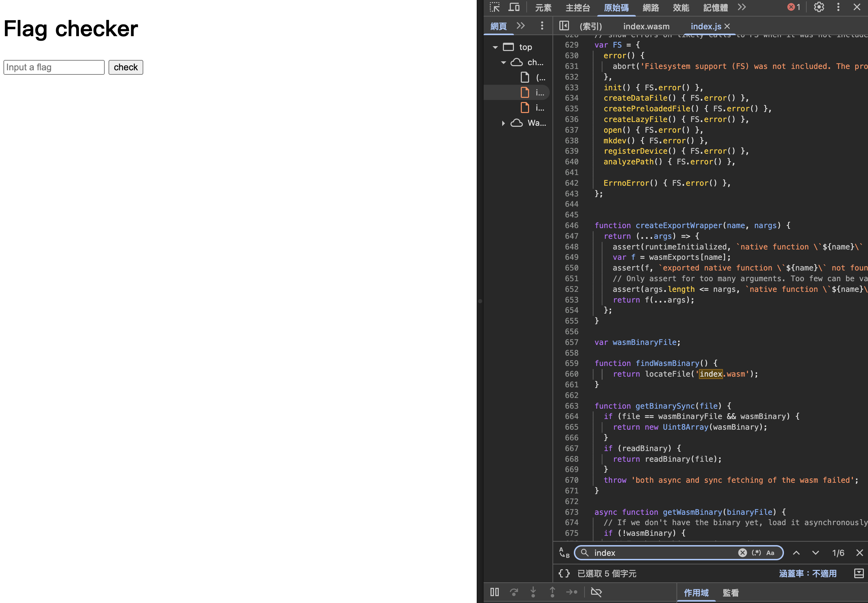Click the highlighted index match in code
Viewport: 868px width, 603px height.
[x=711, y=374]
